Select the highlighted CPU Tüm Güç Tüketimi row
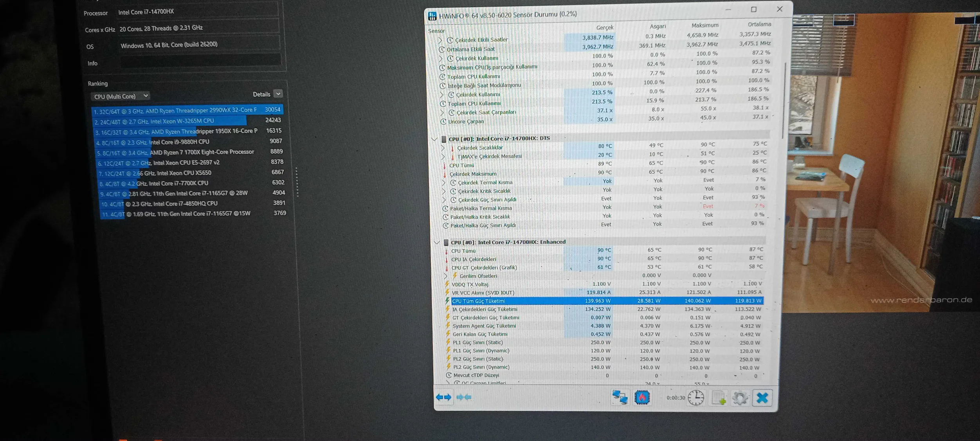This screenshot has width=980, height=441. (607, 301)
